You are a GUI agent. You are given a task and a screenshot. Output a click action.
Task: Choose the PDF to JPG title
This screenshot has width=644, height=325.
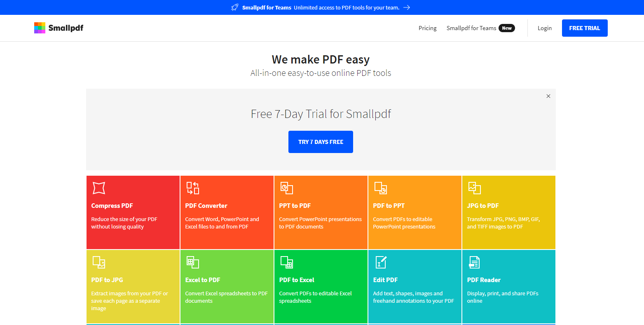(x=107, y=280)
